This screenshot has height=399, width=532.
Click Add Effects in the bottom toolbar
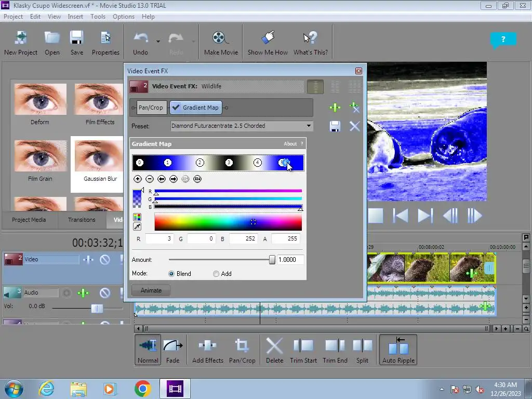pos(208,350)
